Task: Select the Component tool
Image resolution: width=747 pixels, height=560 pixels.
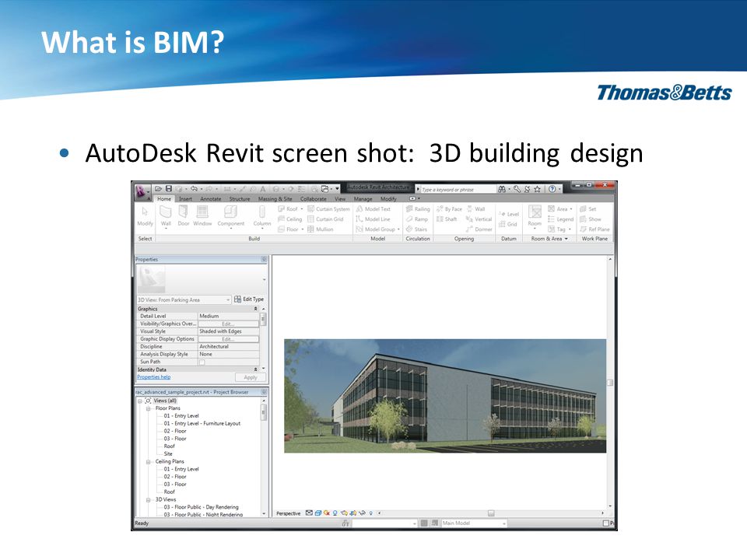Action: coord(230,217)
